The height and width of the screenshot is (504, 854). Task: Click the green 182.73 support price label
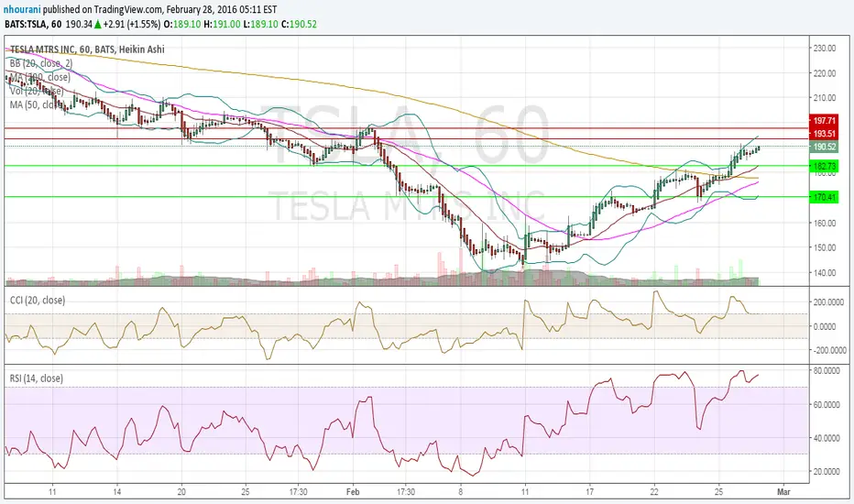(x=824, y=166)
